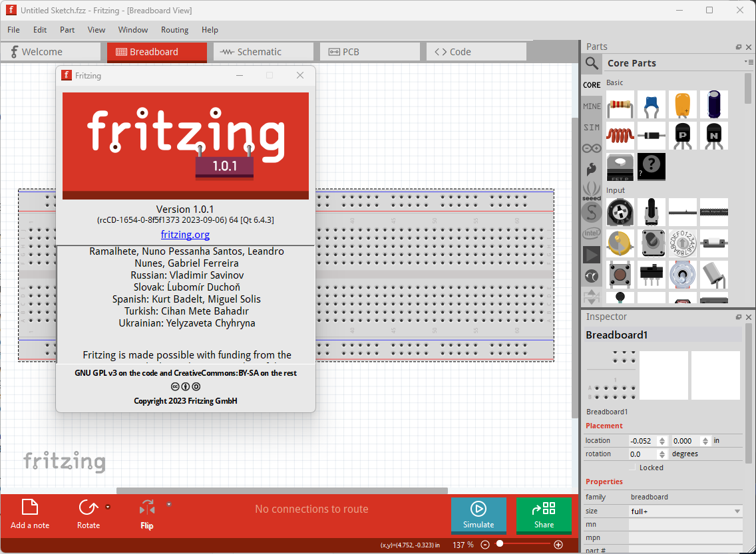Select the red coil inductor part
The image size is (756, 554).
point(620,136)
